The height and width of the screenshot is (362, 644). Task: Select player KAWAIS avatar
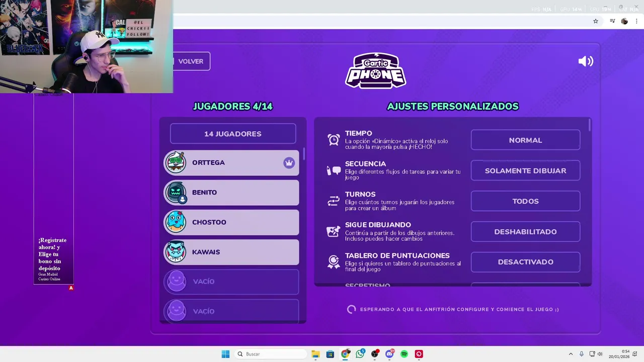pos(176,252)
